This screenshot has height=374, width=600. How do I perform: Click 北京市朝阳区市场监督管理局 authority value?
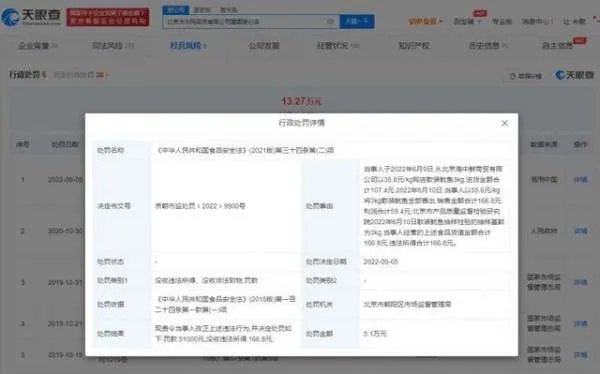[x=407, y=304]
